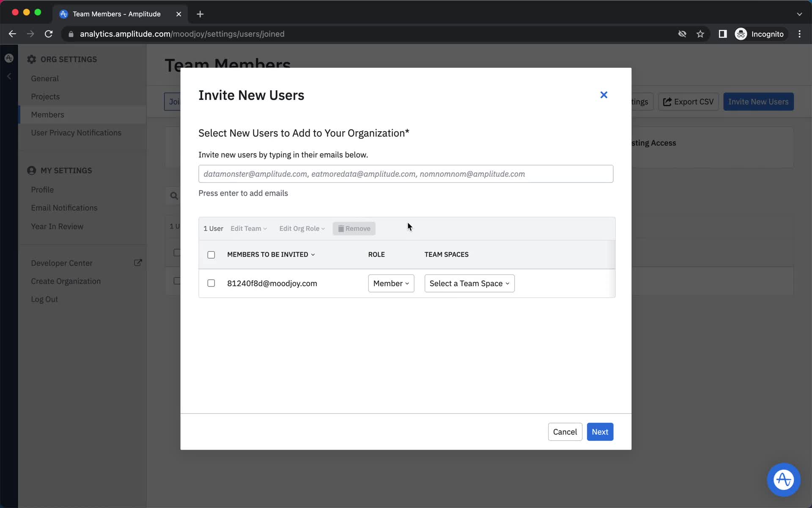Toggle the 81240f8d@moodjoy.com row checkbox
This screenshot has width=812, height=508.
211,283
